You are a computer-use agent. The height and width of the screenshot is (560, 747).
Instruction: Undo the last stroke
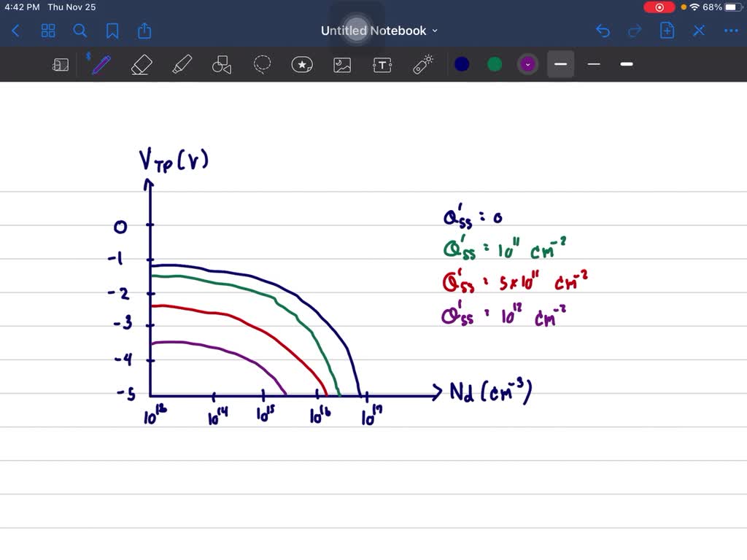(602, 31)
